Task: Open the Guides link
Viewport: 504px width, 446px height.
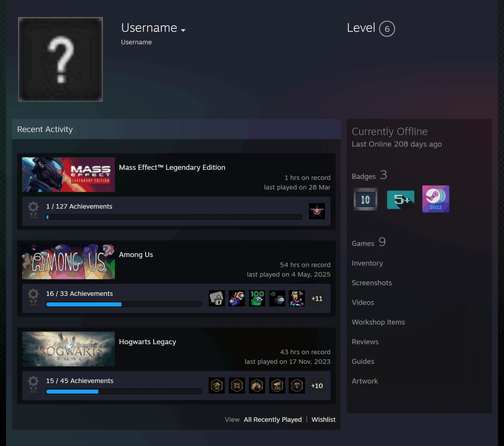Action: click(363, 361)
